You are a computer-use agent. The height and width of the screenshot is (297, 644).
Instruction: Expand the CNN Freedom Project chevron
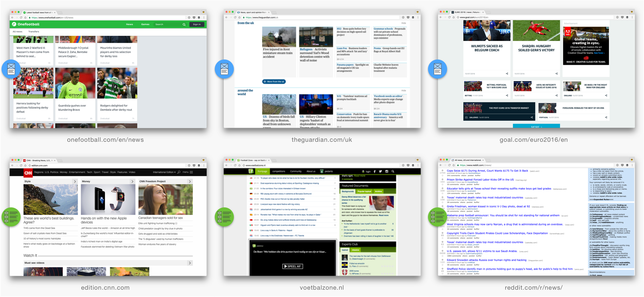coord(190,182)
